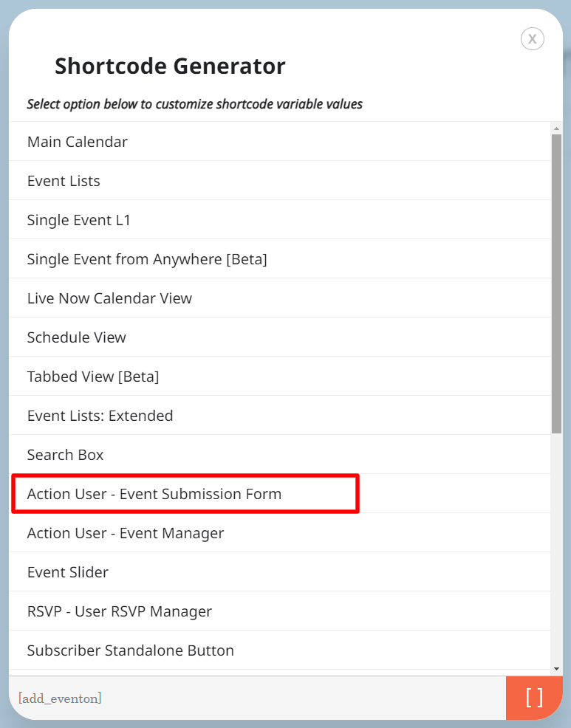
Task: Click the orange shortcode bracket icon
Action: 534,698
